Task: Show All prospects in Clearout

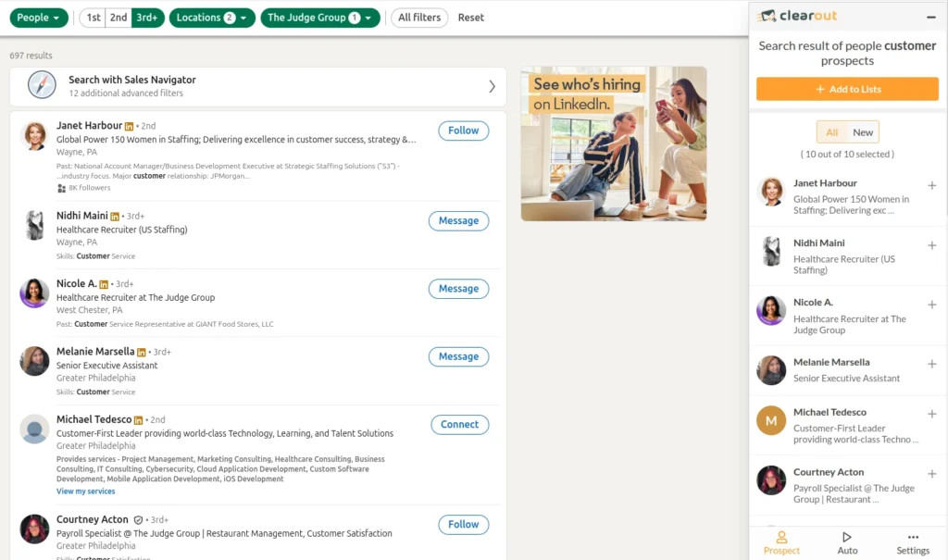Action: pyautogui.click(x=832, y=132)
